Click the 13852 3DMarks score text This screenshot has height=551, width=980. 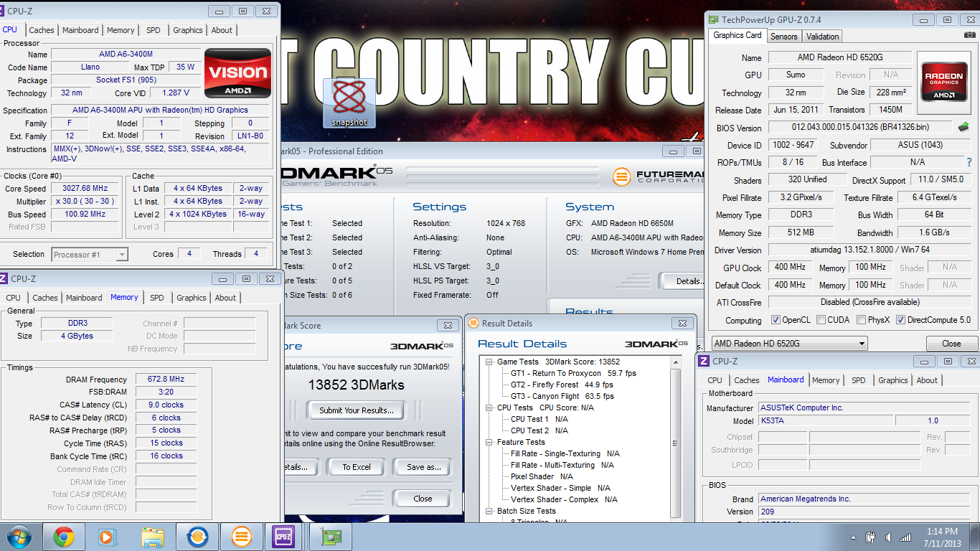[x=357, y=385]
